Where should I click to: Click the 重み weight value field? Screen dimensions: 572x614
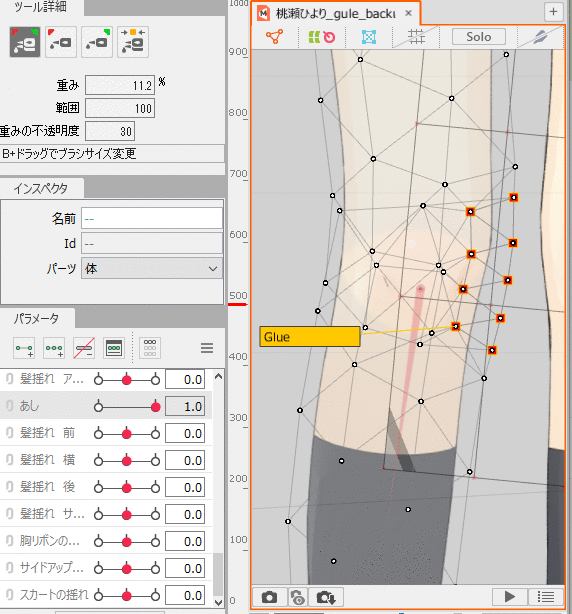click(x=120, y=85)
